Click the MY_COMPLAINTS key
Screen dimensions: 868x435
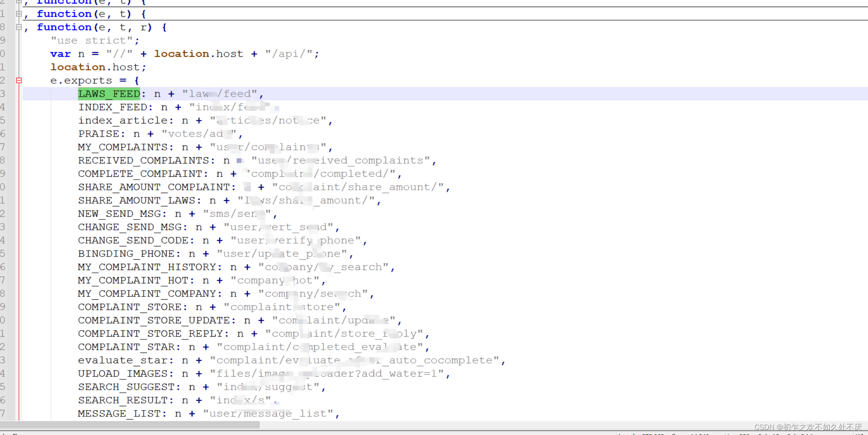[123, 147]
